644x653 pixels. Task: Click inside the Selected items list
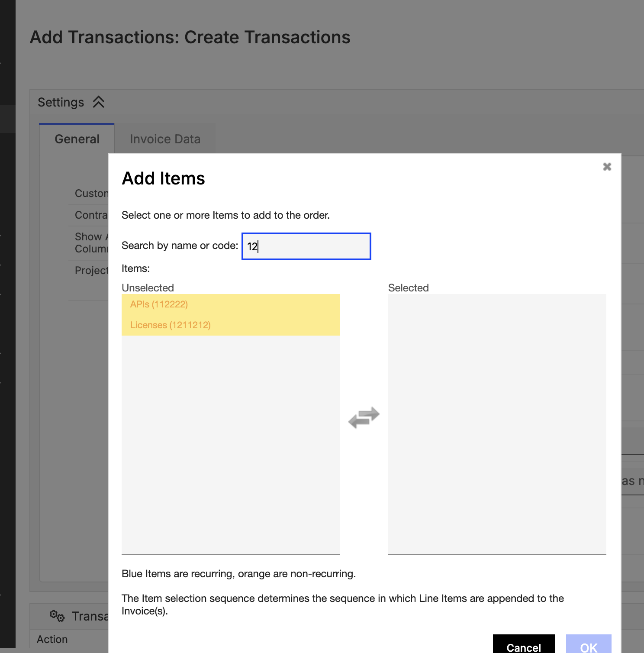click(x=497, y=424)
